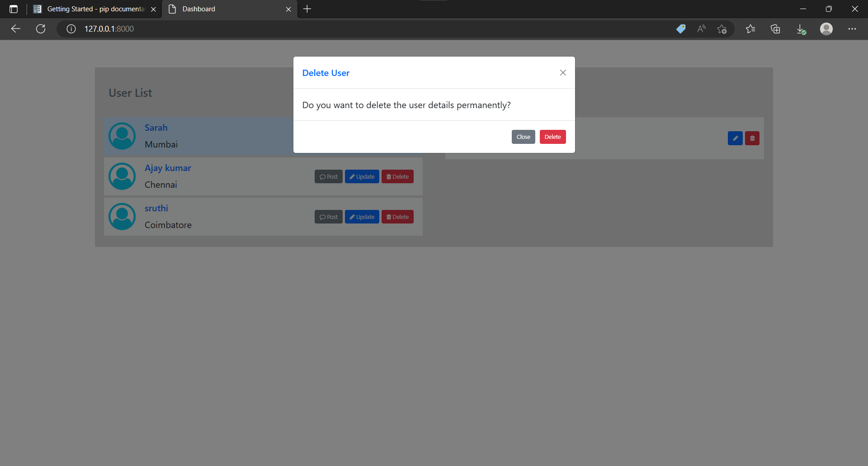Viewport: 868px width, 466px height.
Task: Dismiss Delete User dialog with X icon
Action: [x=563, y=72]
